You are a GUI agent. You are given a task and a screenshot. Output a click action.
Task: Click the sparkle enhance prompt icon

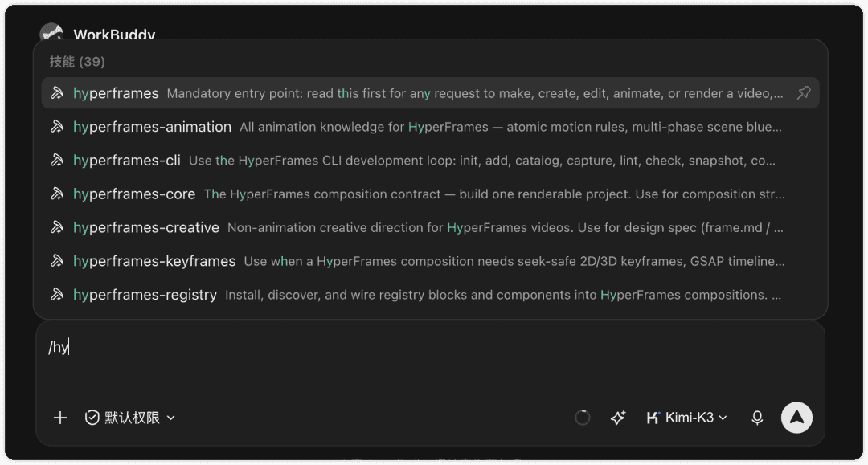(618, 418)
